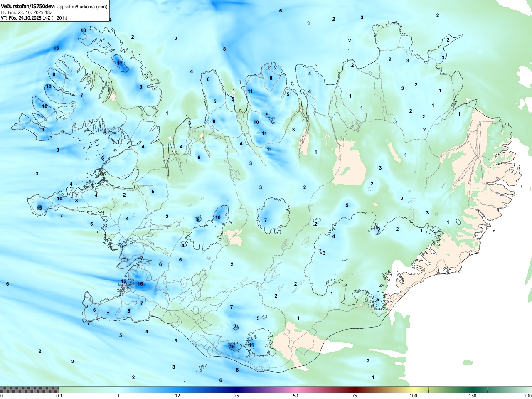This screenshot has width=532, height=399.
Task: Click the 'VT: Fös. 24.10.2025 14Z (+20 h)' line
Action: (34, 18)
